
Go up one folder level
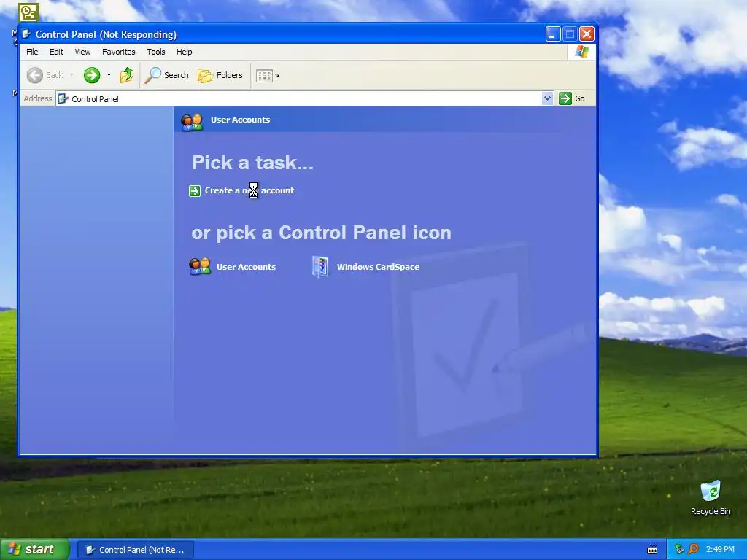coord(127,75)
